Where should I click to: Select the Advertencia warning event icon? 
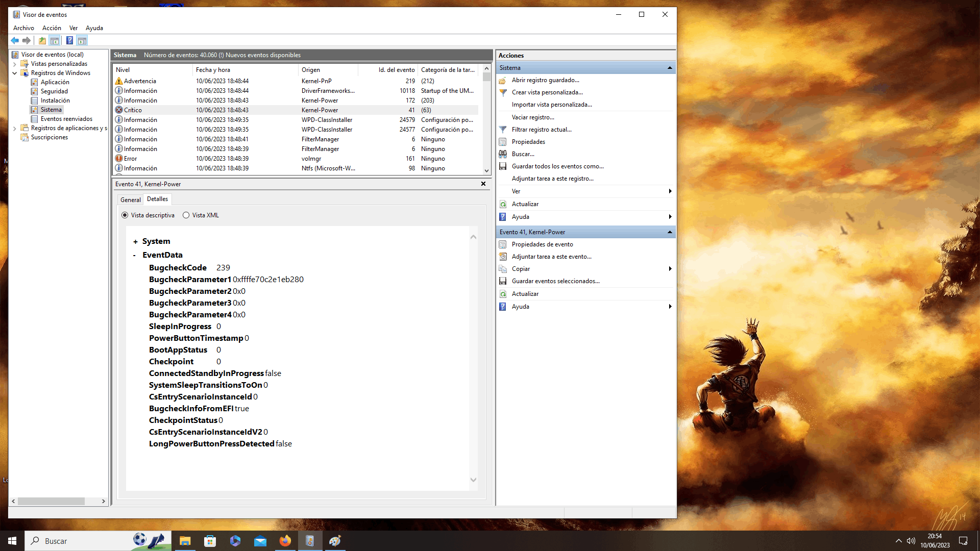[x=119, y=81]
